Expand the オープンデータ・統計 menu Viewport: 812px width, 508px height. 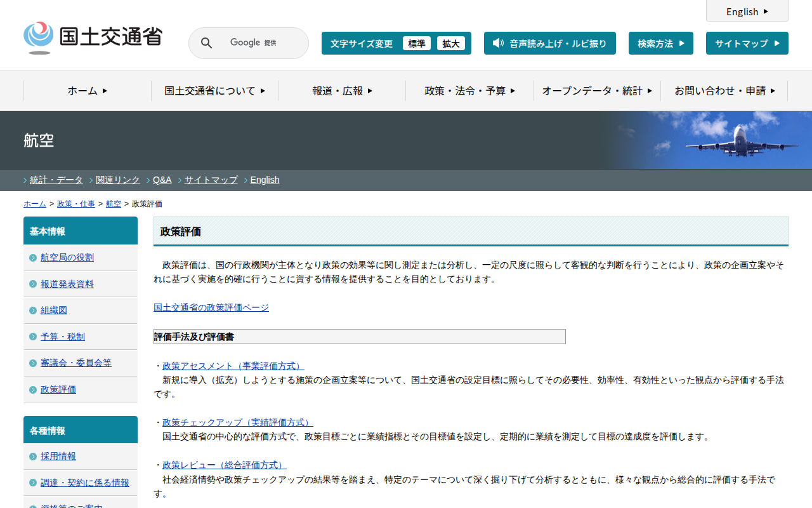tap(597, 91)
